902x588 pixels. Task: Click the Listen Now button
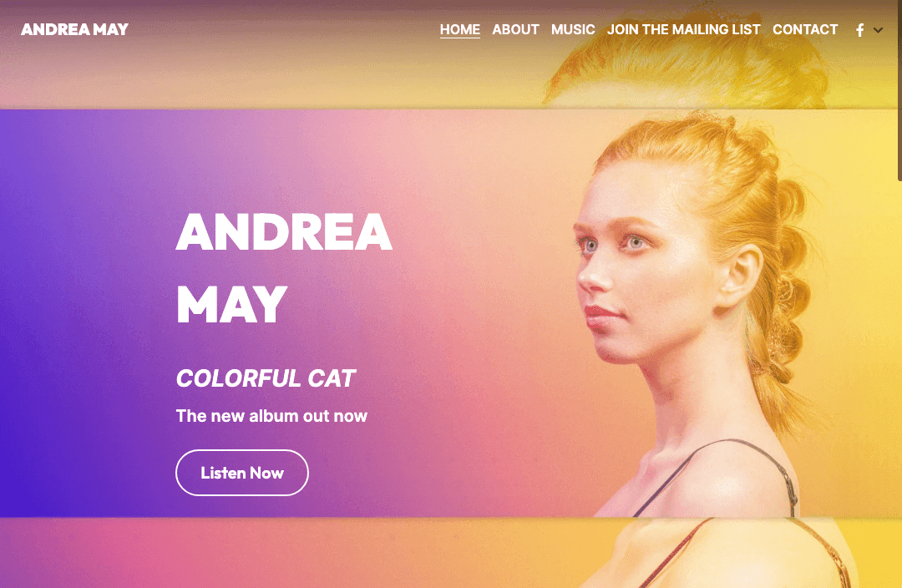[242, 473]
